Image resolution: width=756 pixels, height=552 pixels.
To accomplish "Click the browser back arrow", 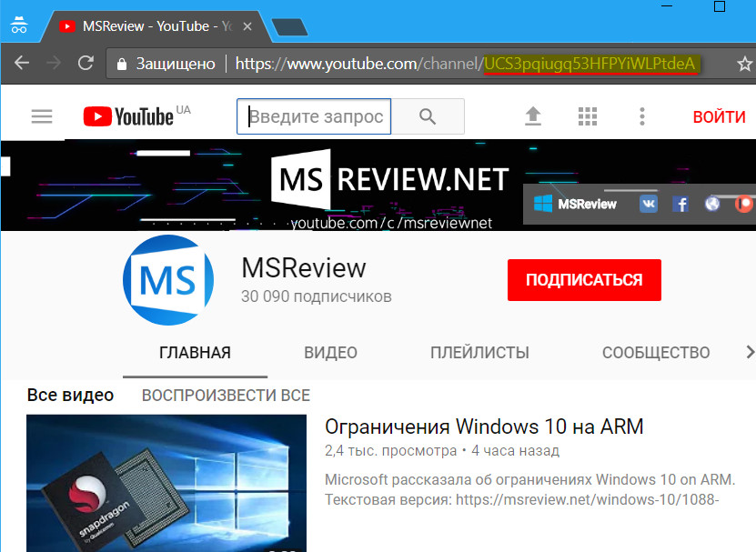I will pos(22,63).
